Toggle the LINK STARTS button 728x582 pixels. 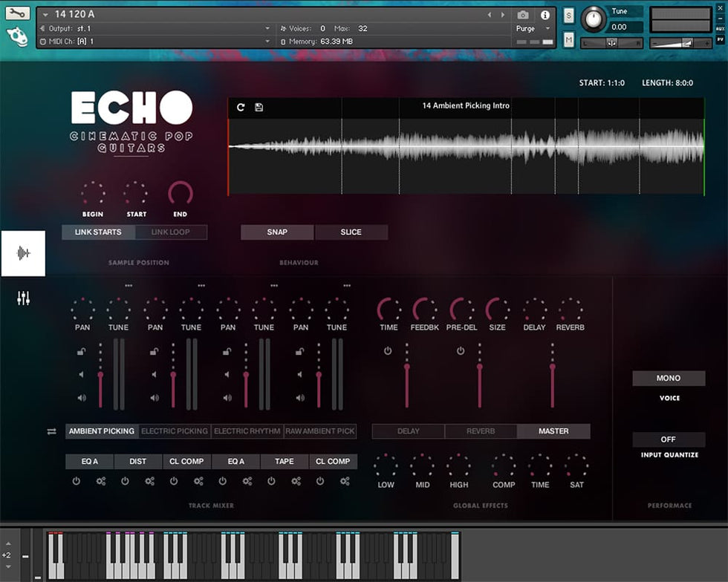98,232
